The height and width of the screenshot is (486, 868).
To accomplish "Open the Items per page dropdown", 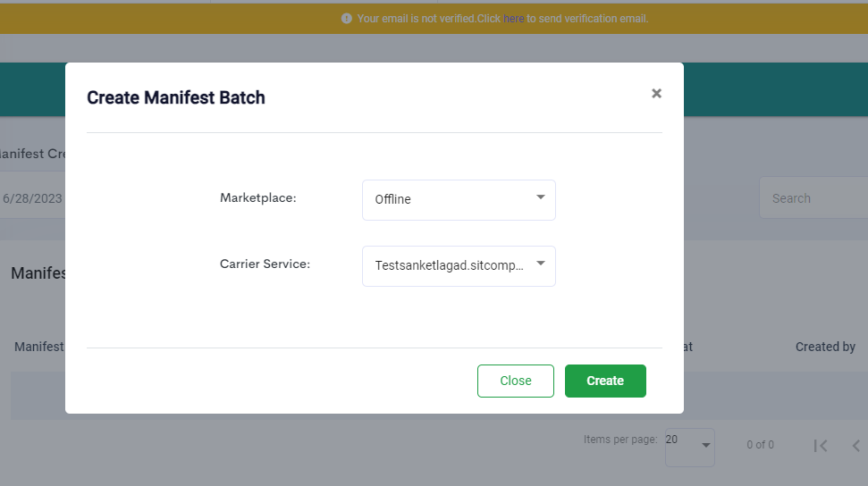I will [690, 447].
